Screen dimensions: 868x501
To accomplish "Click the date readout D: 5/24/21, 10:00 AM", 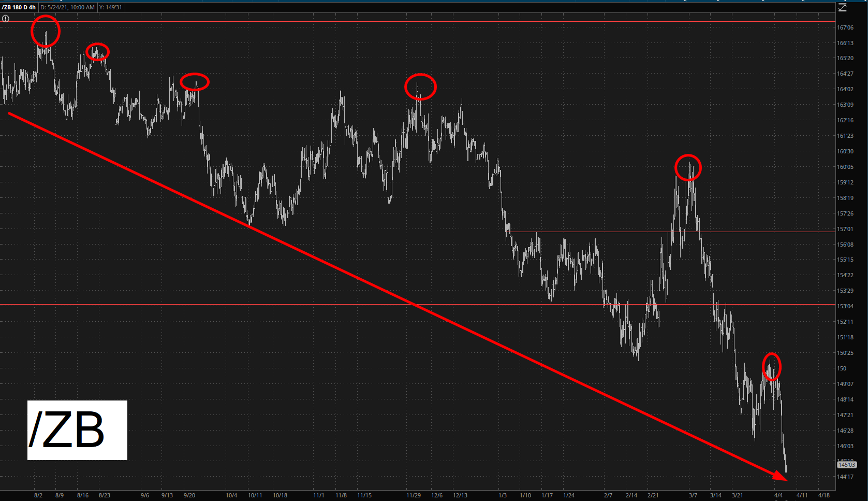I will 68,7.
